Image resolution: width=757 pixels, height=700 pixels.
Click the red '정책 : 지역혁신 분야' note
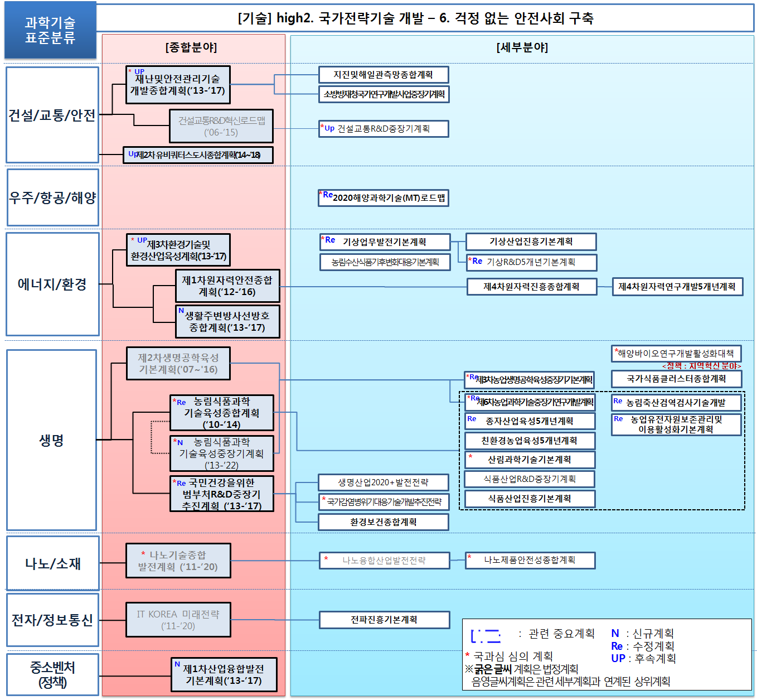pyautogui.click(x=702, y=366)
